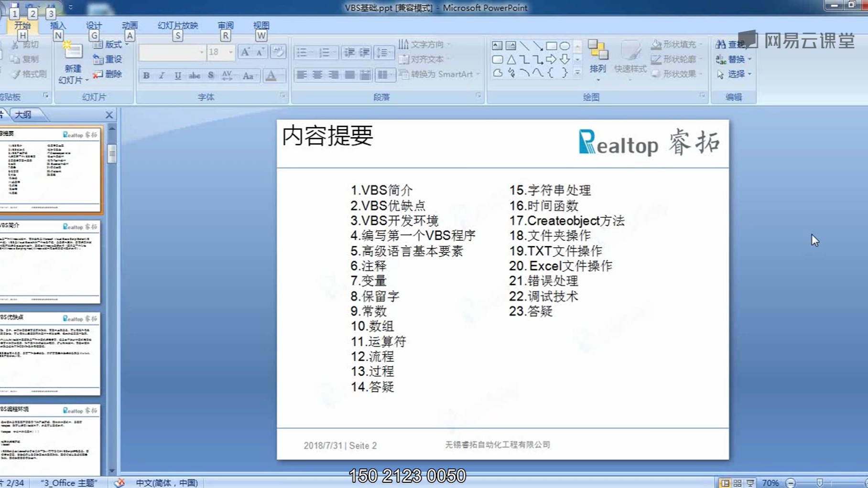
Task: Align text left
Action: click(302, 75)
